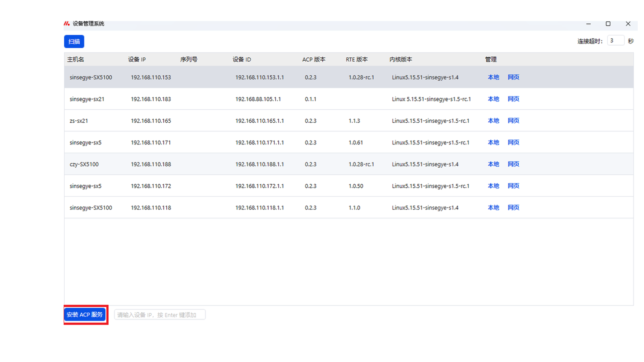Open 网页 link for 192.168.110.153
Viewport: 644px width, 362px height.
pyautogui.click(x=513, y=77)
